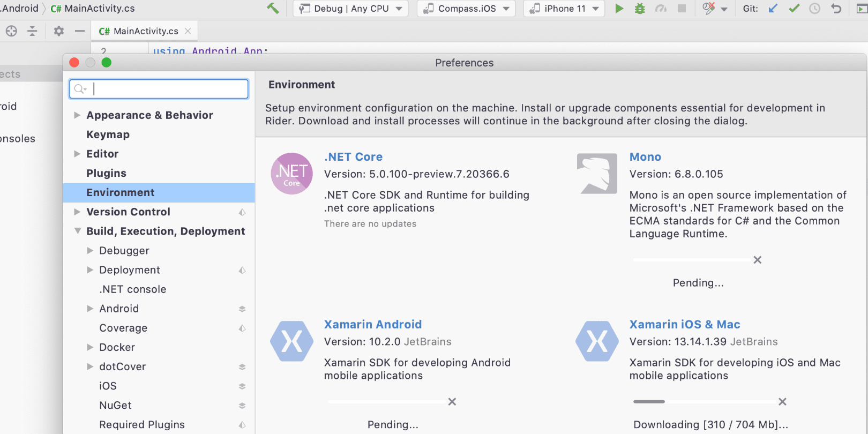Screen dimensions: 868x434
Task: Click the Git rollback undo arrow
Action: click(x=836, y=9)
